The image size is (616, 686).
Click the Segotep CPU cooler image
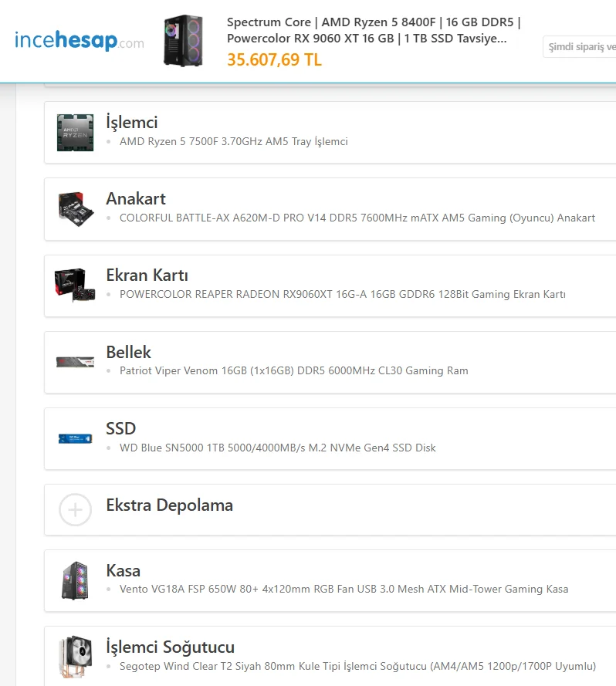pyautogui.click(x=75, y=657)
